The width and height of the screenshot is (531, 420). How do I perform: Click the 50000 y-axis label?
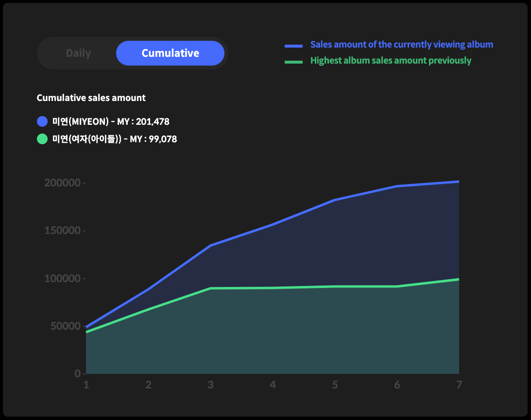64,326
